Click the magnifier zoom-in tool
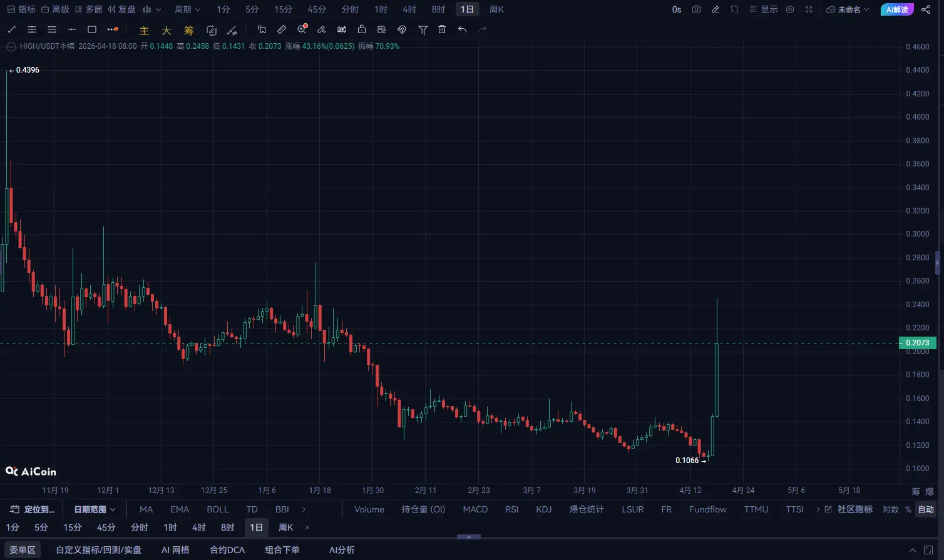Screen dimensions: 944x560 (x=302, y=29)
